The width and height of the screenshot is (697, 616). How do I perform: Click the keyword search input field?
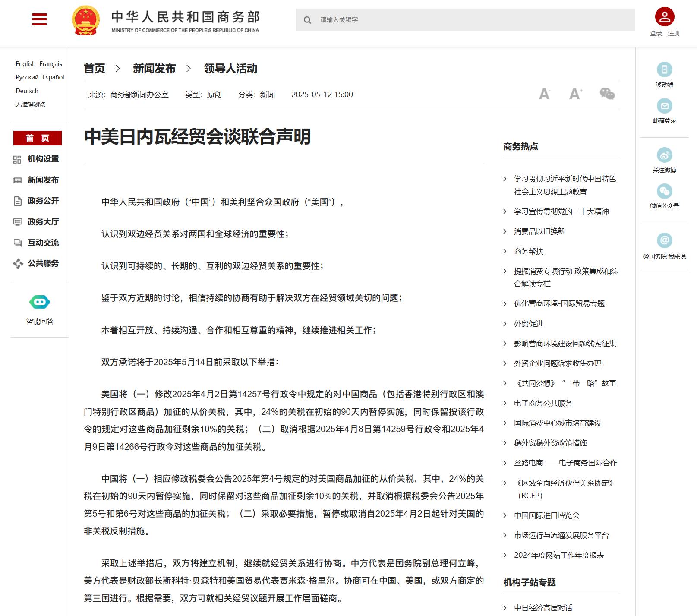pos(465,20)
